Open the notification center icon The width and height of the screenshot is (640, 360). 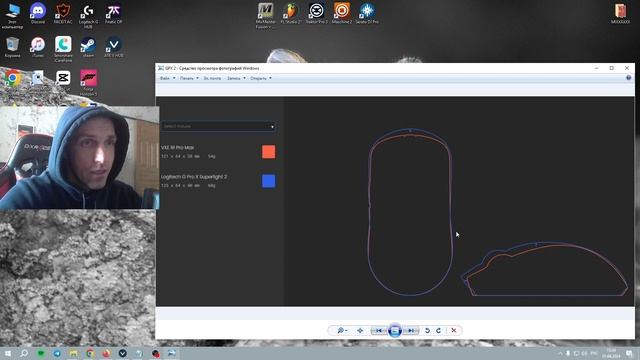[x=629, y=353]
